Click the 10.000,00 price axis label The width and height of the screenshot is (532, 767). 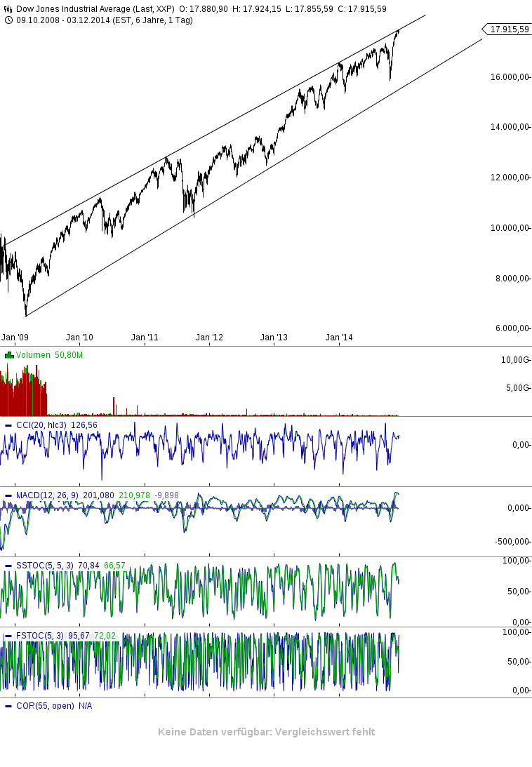(x=510, y=228)
